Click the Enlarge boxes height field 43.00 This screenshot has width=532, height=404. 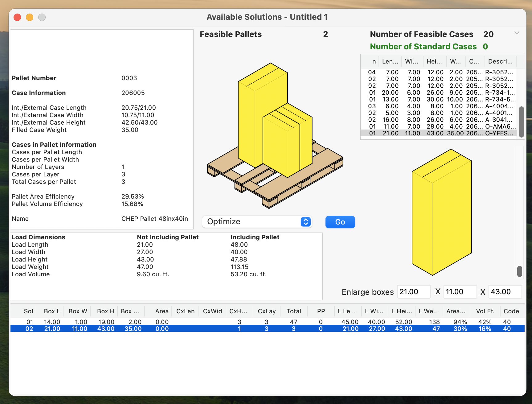point(505,292)
